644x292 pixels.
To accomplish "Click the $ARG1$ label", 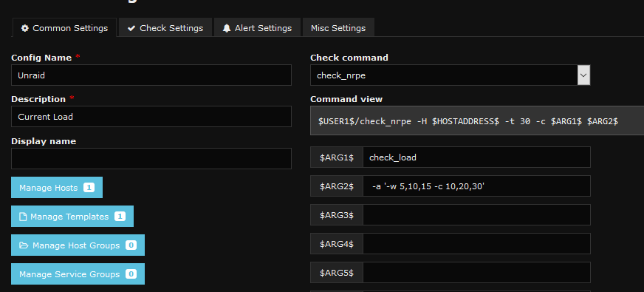I will [x=337, y=157].
